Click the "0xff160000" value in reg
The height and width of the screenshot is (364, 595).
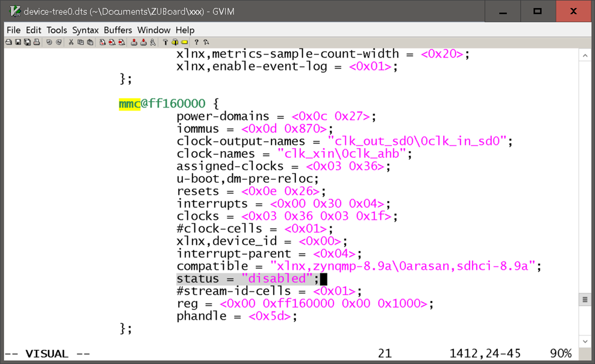pyautogui.click(x=298, y=304)
